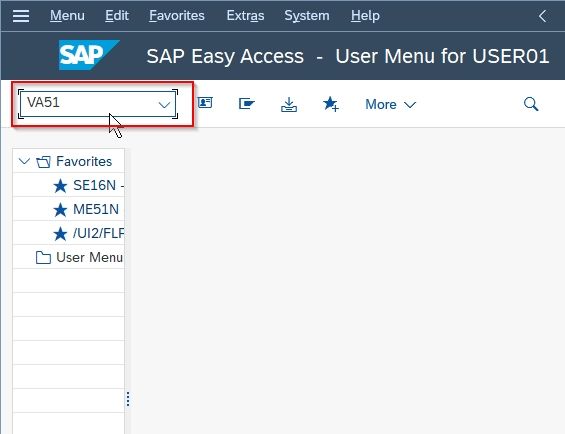The image size is (565, 434).
Task: Open the hamburger menu icon
Action: pyautogui.click(x=21, y=16)
